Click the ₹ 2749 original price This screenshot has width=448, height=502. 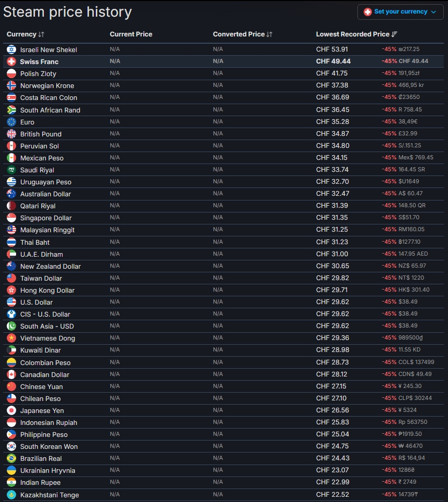[x=408, y=482]
